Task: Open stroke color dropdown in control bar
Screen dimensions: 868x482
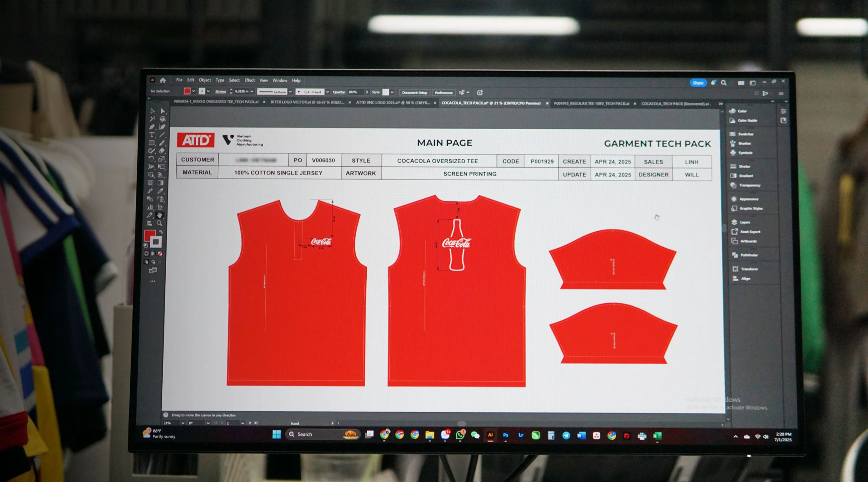Action: 208,91
